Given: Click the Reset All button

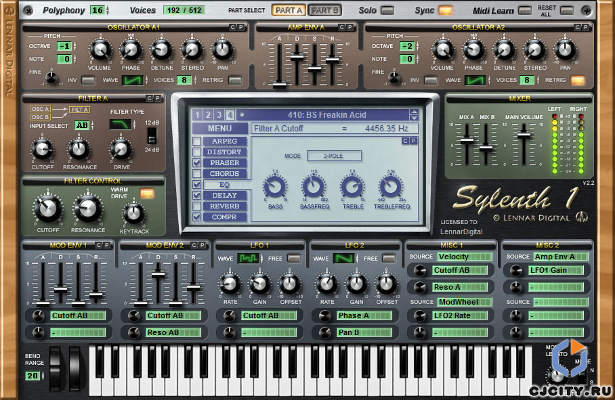Looking at the screenshot, I should 566,11.
